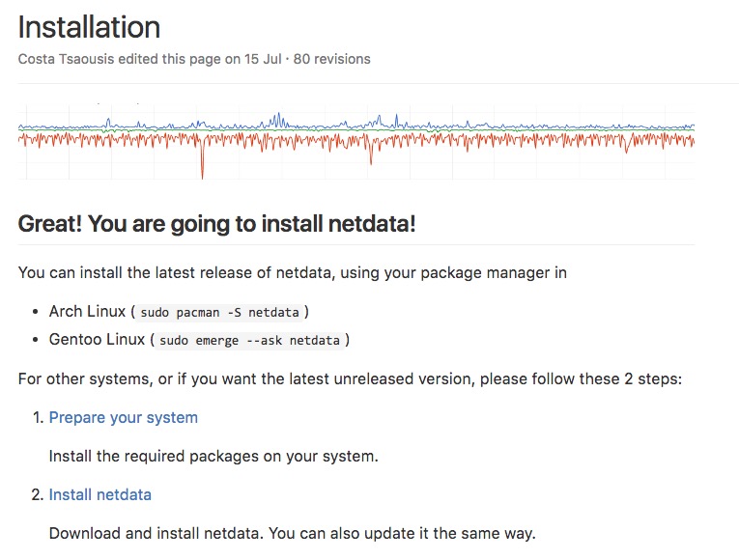Click the "15 Jul" edit date text

coord(263,59)
